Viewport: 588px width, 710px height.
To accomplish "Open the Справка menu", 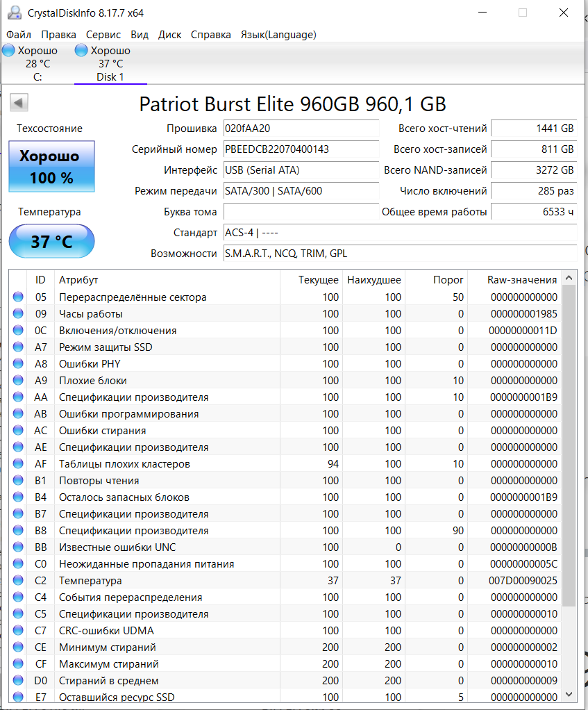I will [x=211, y=35].
